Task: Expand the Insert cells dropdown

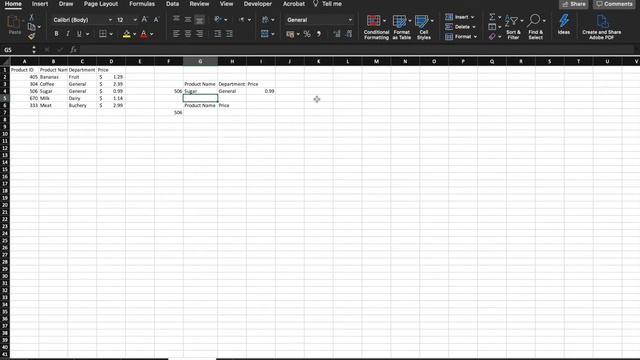Action: click(x=473, y=17)
